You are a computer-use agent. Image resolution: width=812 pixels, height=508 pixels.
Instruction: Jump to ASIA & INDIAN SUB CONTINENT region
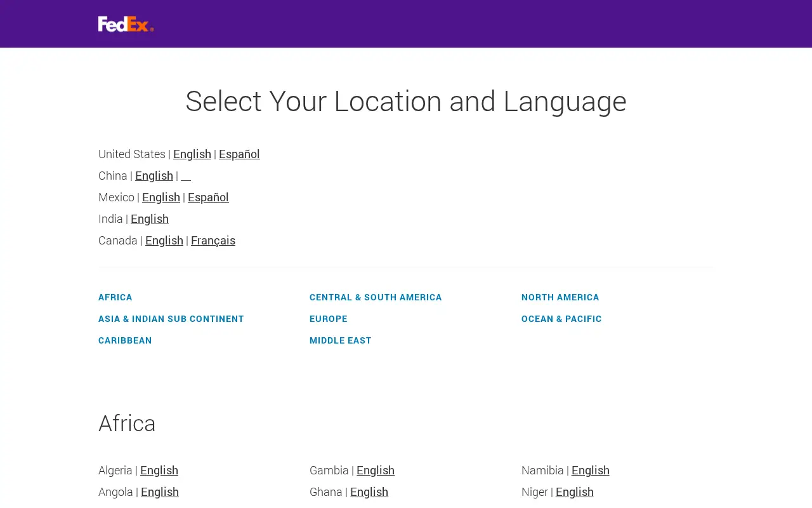click(x=171, y=319)
